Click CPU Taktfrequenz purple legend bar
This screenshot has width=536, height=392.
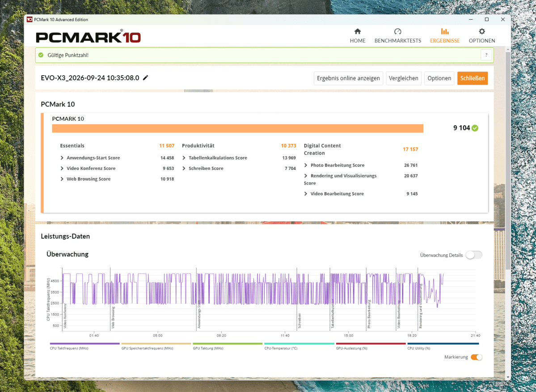pyautogui.click(x=85, y=343)
